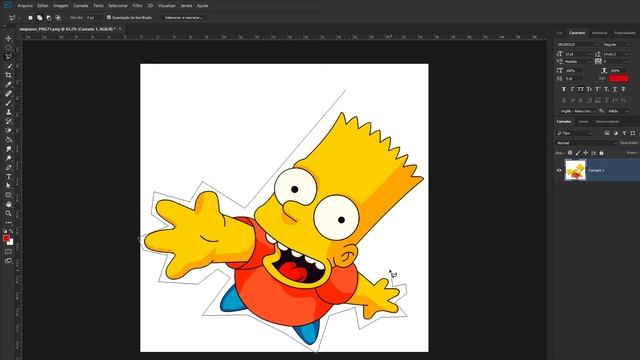Toggle Quick Mask mode in the toolbar
The height and width of the screenshot is (360, 640).
8,251
